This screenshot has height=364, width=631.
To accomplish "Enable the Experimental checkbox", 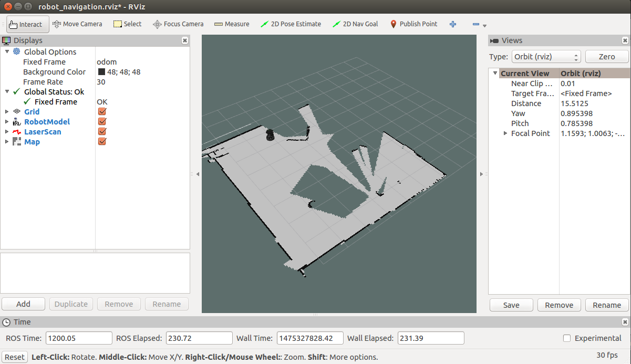I will [567, 338].
